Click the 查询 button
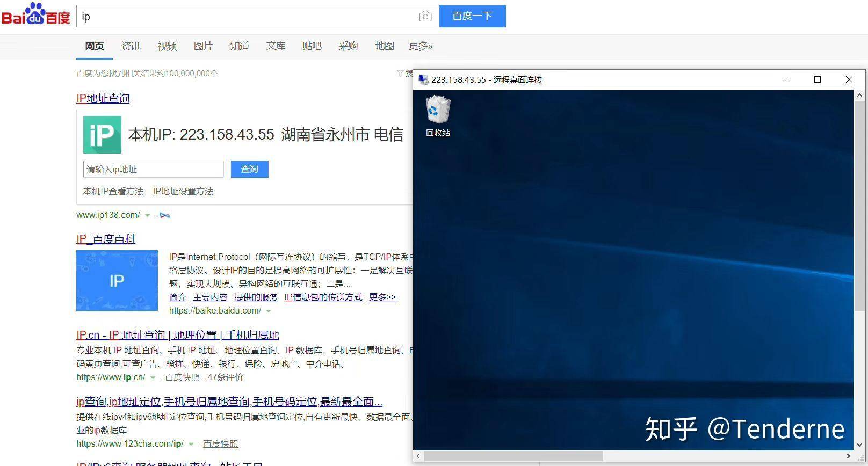868x466 pixels. pyautogui.click(x=250, y=169)
